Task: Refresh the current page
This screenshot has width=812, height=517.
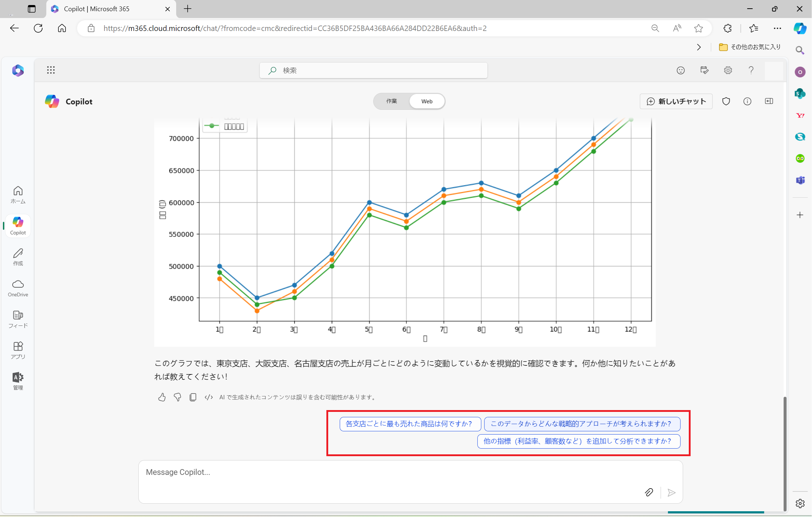Action: pos(38,28)
